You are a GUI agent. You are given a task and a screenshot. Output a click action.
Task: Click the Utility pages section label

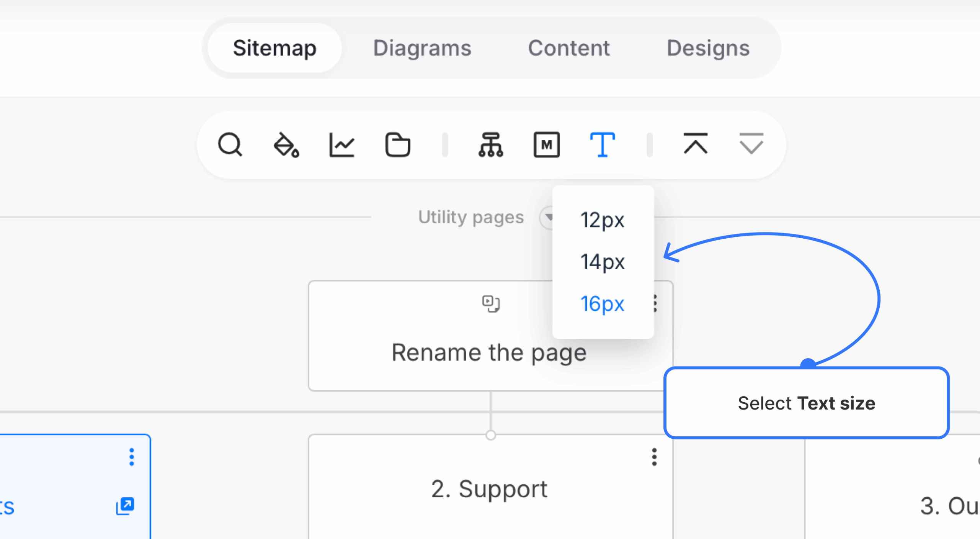point(471,217)
